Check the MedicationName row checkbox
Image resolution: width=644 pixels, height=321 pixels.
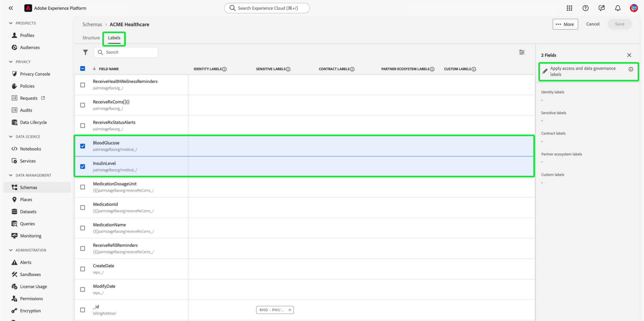pos(83,228)
